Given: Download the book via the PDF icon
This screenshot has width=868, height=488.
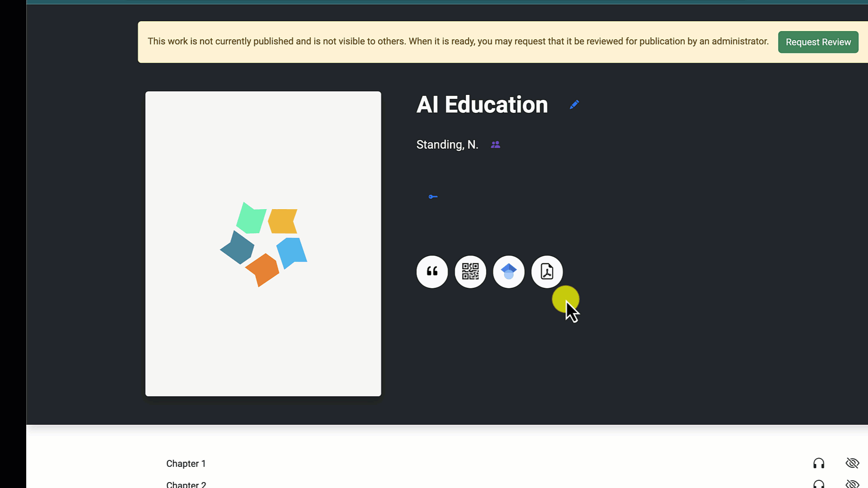Looking at the screenshot, I should pos(547,272).
